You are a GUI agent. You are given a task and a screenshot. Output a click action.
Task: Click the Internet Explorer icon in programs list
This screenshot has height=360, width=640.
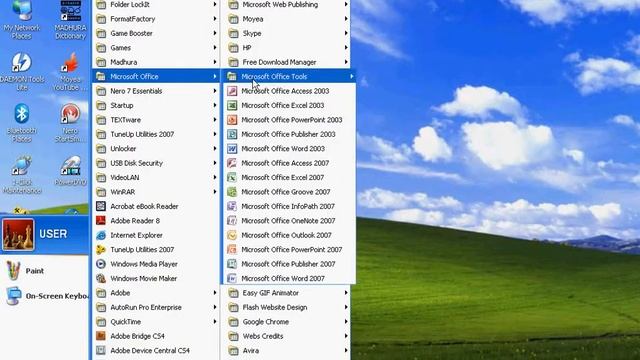(101, 235)
